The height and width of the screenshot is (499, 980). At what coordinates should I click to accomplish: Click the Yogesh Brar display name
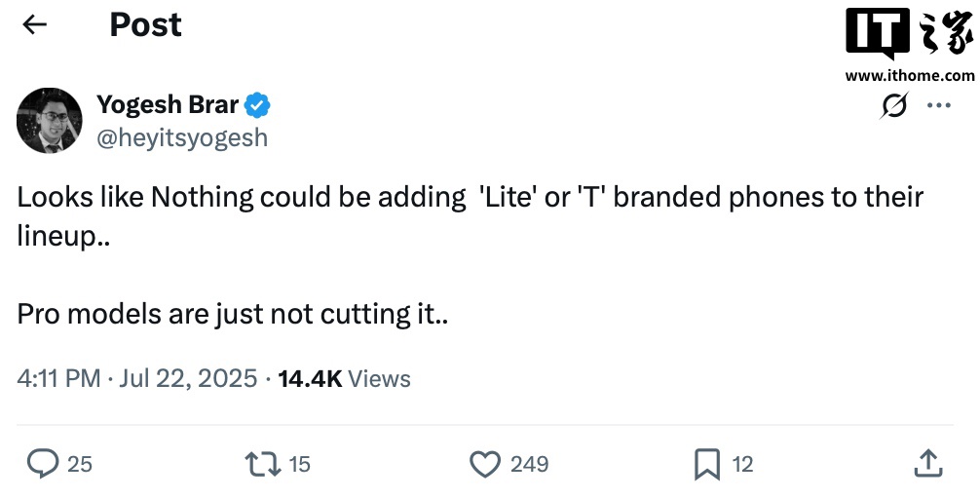167,104
